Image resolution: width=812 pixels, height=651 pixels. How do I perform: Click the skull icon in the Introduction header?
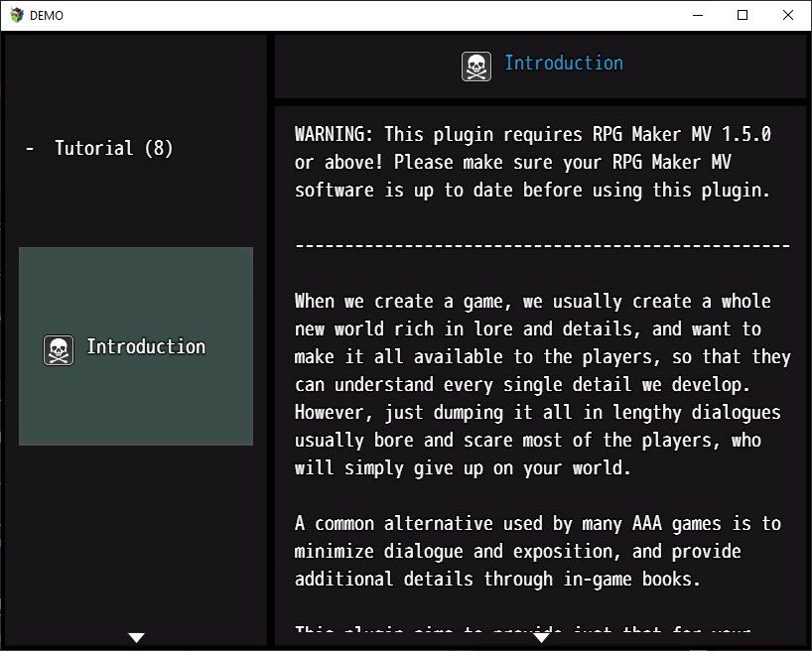tap(476, 66)
